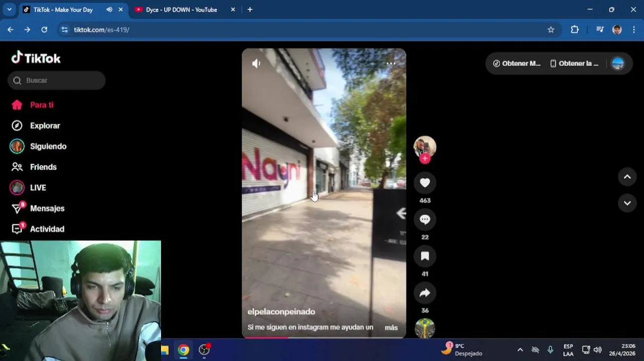Open the volume tray icon
The width and height of the screenshot is (644, 361).
597,350
